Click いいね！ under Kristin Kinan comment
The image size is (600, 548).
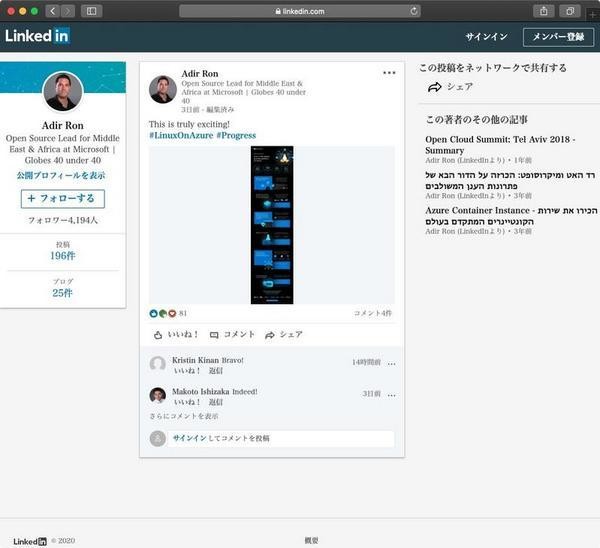[x=187, y=371]
